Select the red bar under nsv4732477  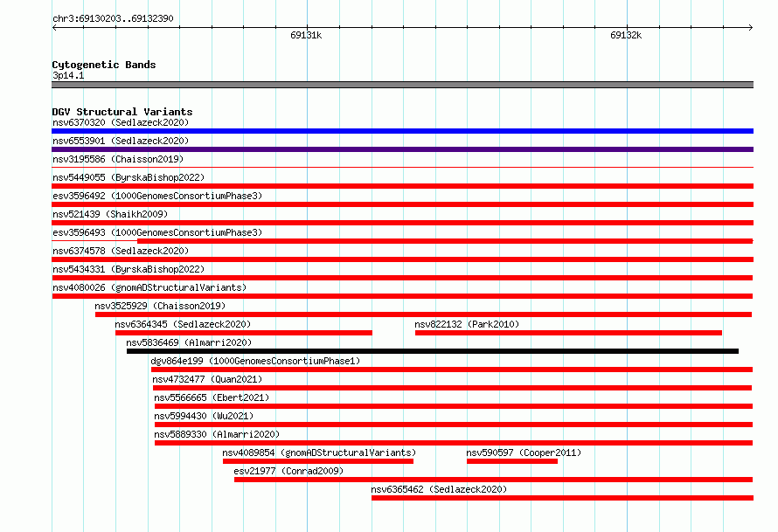point(453,388)
